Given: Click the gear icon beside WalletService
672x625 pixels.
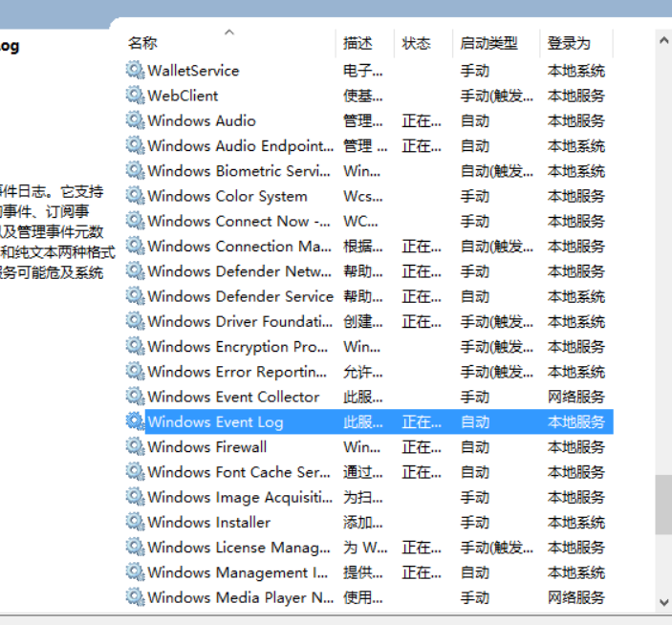Looking at the screenshot, I should pos(135,71).
